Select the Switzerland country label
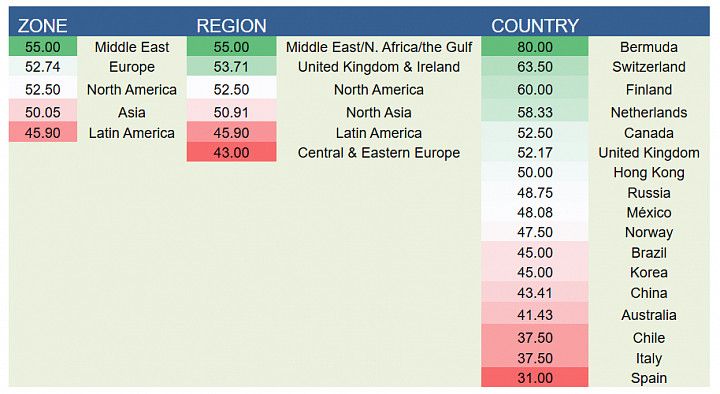 648,67
